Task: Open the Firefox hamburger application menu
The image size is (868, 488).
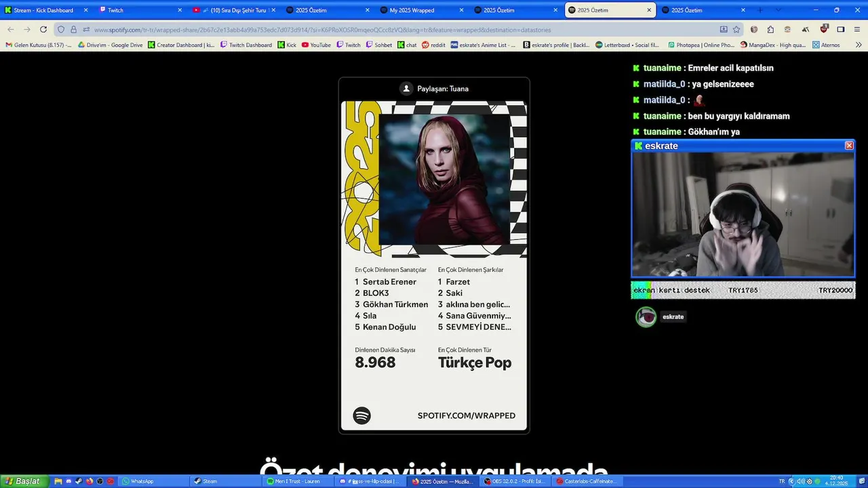Action: (857, 30)
